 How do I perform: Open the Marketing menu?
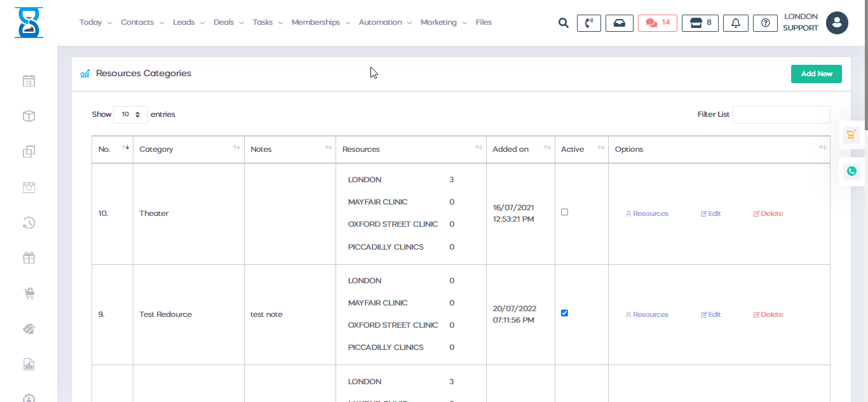tap(443, 22)
